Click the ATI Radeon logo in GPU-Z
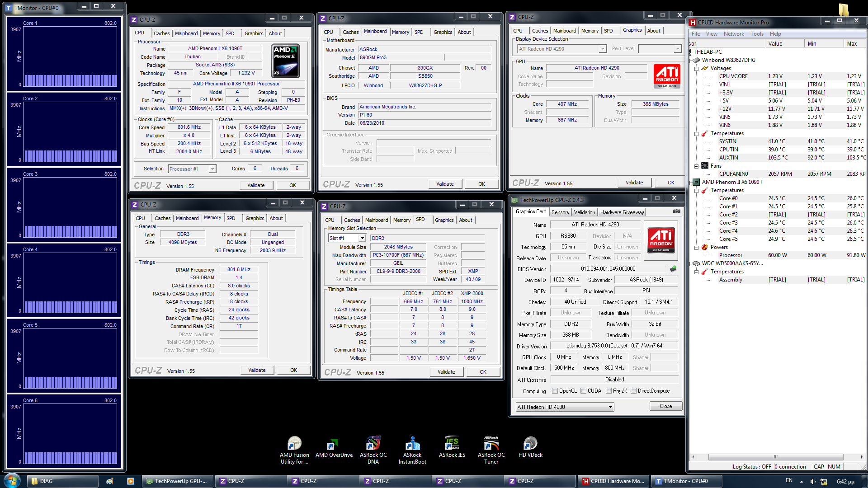 [661, 239]
